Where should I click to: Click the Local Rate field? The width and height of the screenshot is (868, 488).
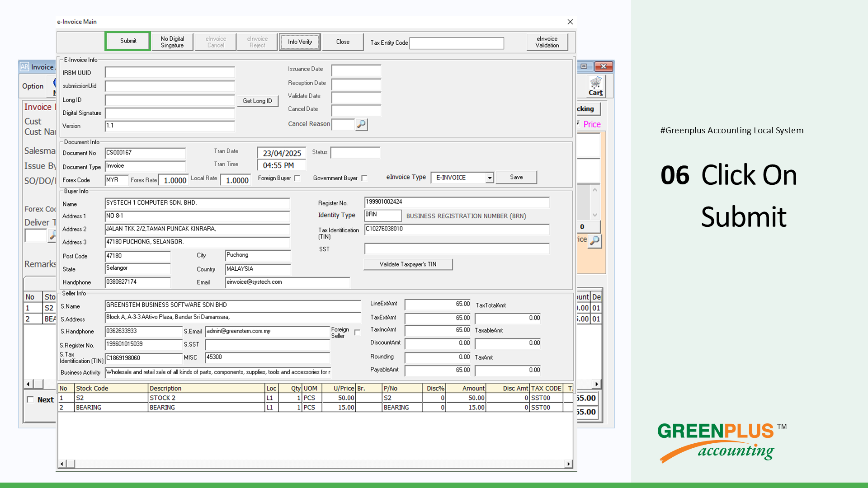(235, 180)
